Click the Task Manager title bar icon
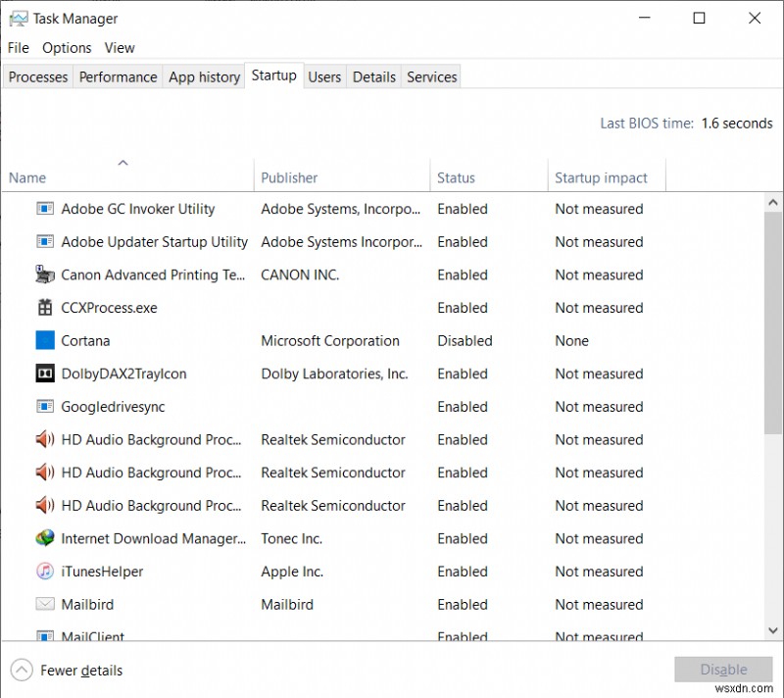This screenshot has width=784, height=698. point(18,18)
